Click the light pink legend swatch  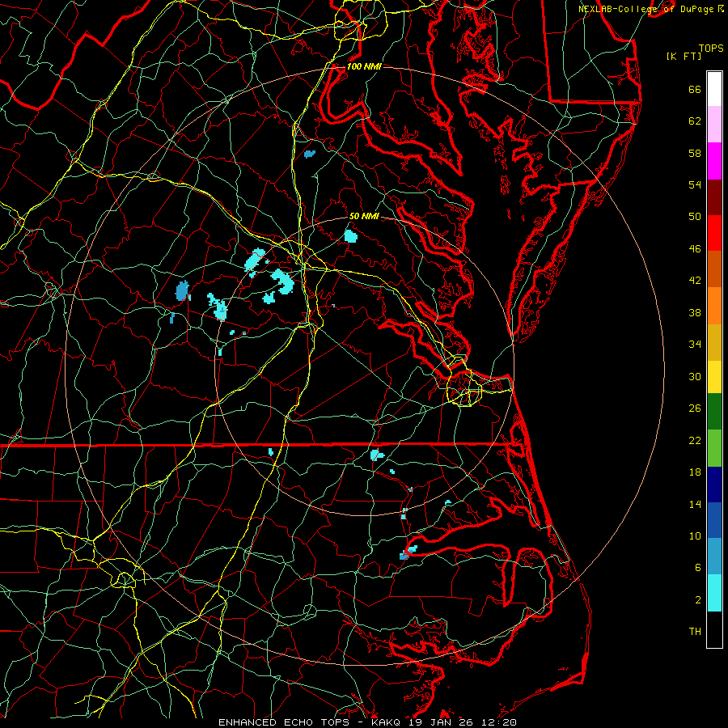[x=714, y=125]
